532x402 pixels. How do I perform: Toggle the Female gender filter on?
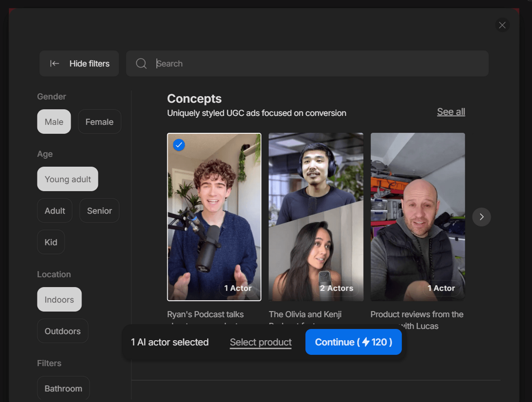[x=99, y=122]
